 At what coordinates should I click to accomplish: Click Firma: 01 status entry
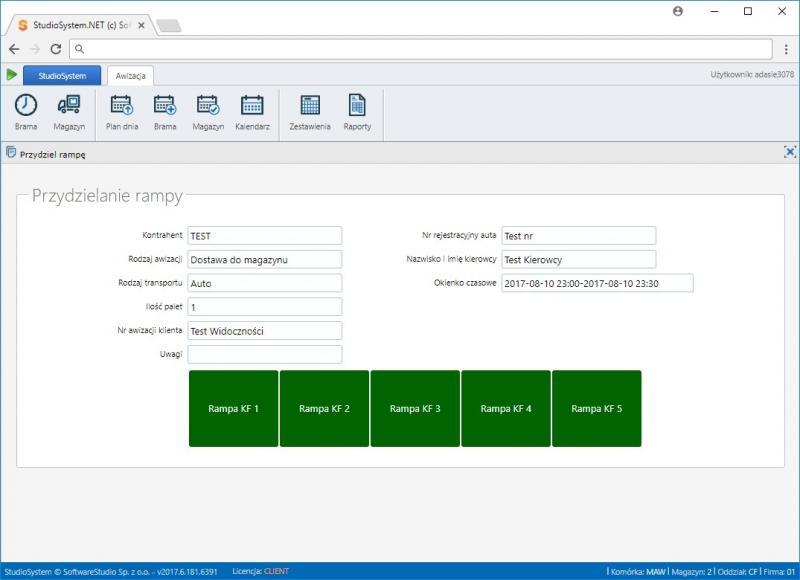(x=779, y=572)
